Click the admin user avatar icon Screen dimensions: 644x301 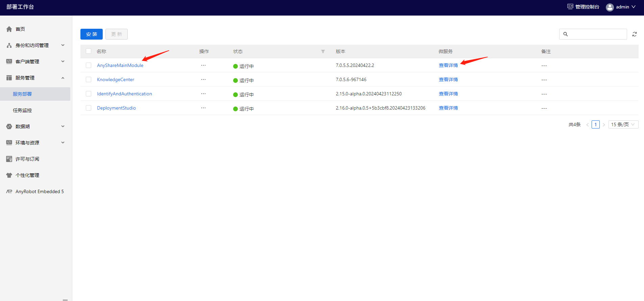pyautogui.click(x=610, y=7)
